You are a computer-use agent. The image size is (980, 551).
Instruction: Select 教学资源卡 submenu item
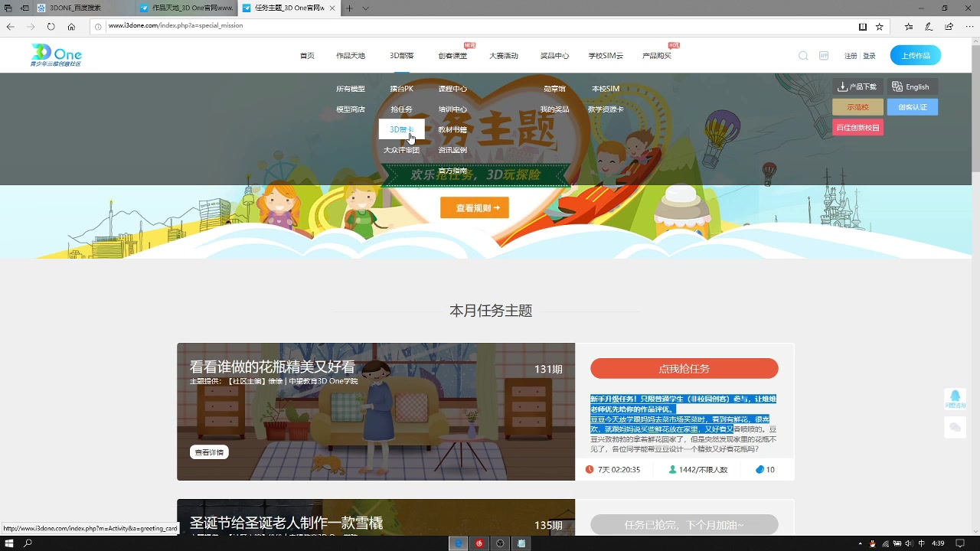606,109
